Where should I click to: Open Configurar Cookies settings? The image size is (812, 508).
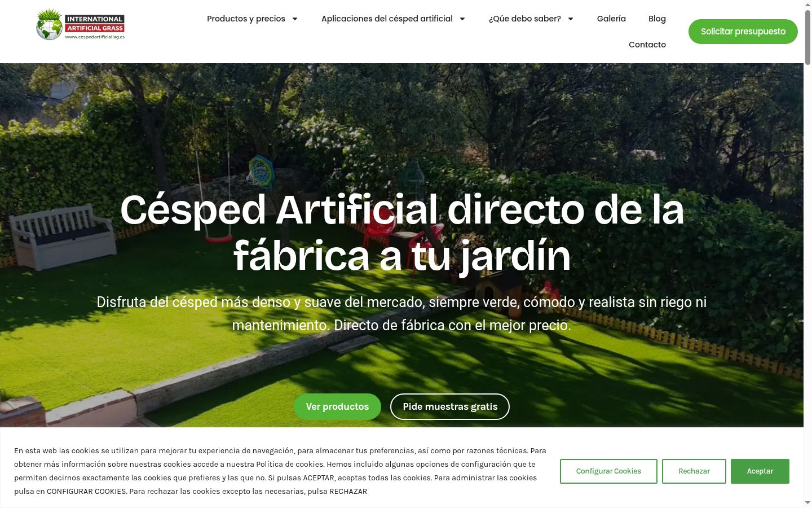coord(608,471)
